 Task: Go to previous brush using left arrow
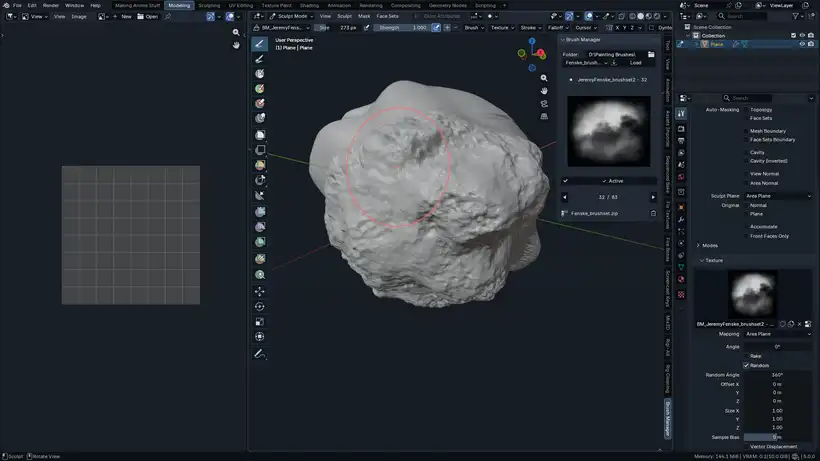[564, 197]
